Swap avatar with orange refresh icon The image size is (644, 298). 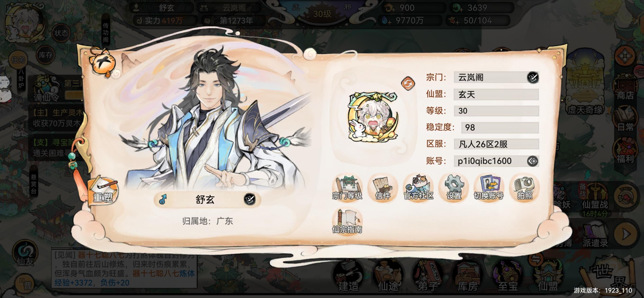(408, 83)
